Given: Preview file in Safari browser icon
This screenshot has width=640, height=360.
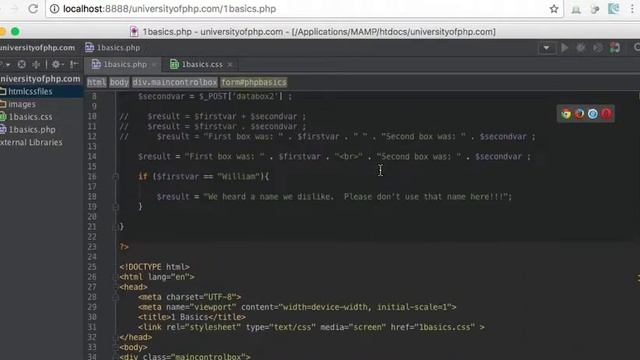Looking at the screenshot, I should tap(593, 114).
